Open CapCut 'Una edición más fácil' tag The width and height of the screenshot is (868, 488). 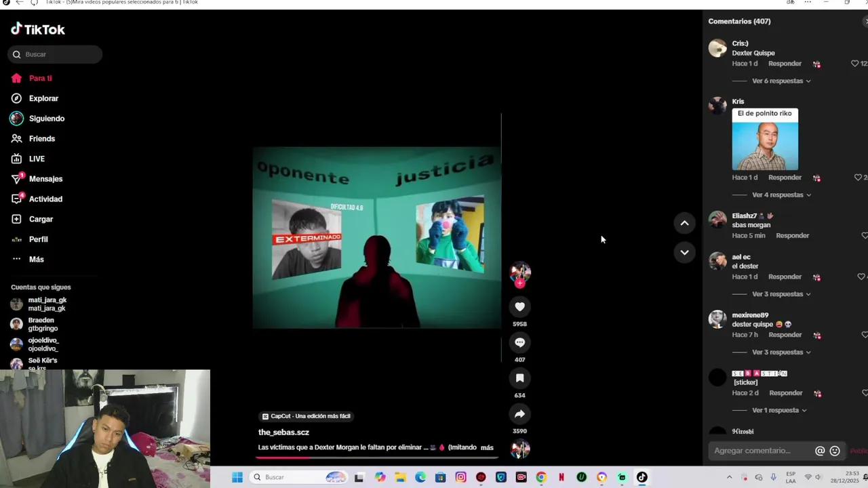(306, 416)
